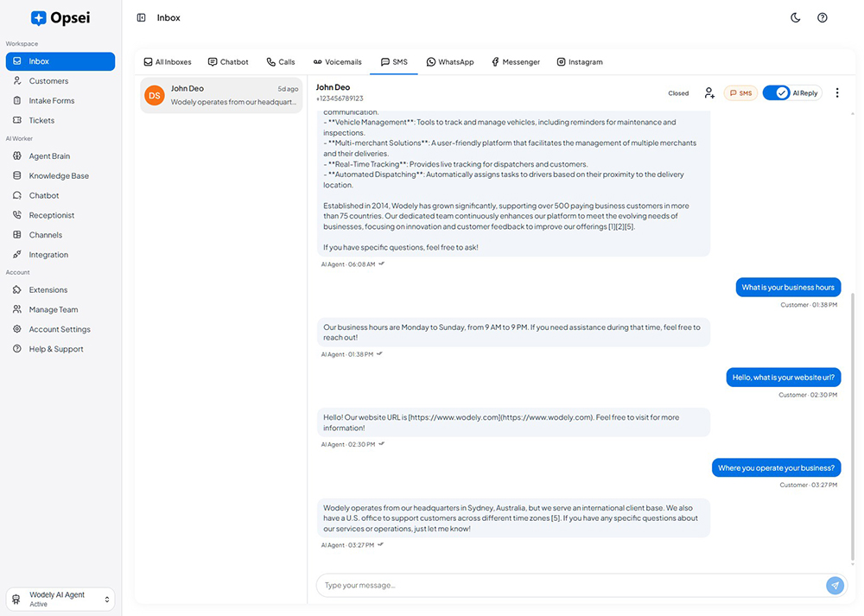The height and width of the screenshot is (616, 864).
Task: Click 'AI Agent · 03:27 PM' timestamp
Action: (x=347, y=545)
